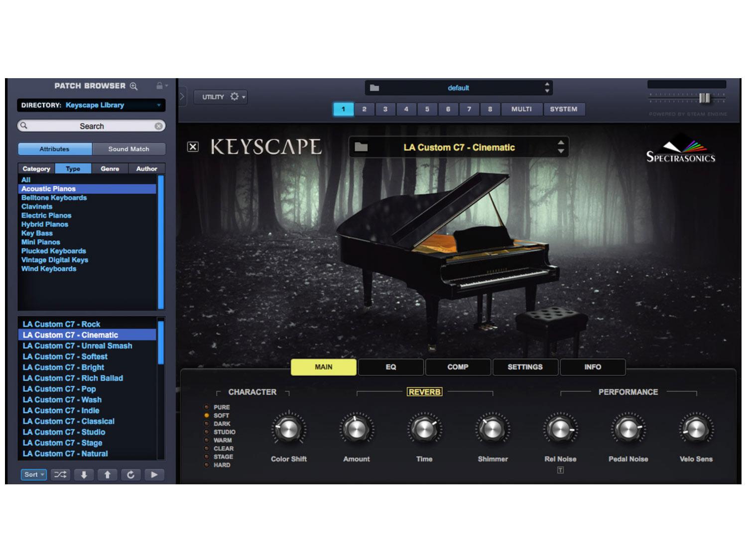Screen dimensions: 747x560
Task: Switch to the EQ tab
Action: (391, 367)
